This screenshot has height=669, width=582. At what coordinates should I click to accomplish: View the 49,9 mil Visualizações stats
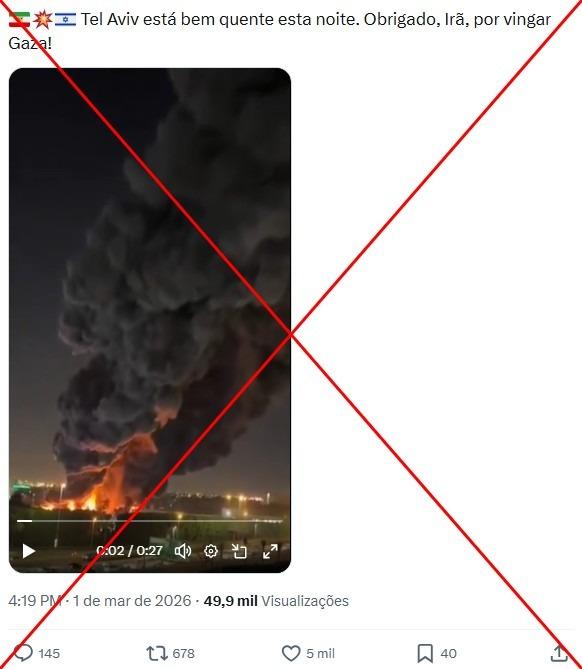click(276, 601)
